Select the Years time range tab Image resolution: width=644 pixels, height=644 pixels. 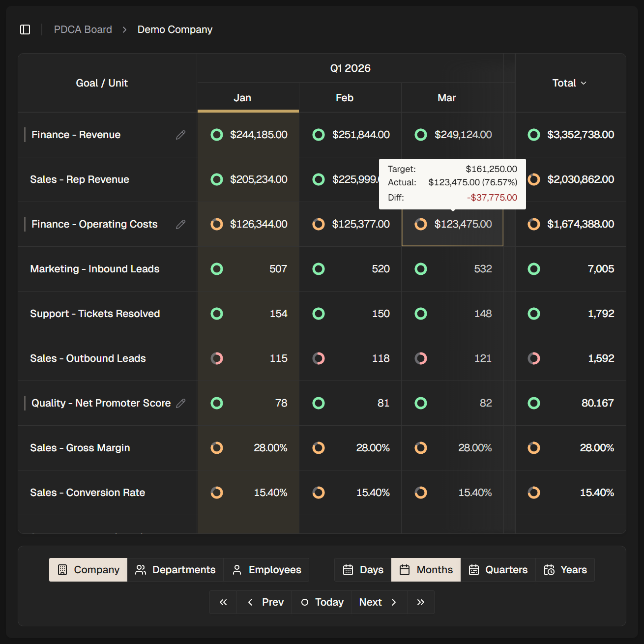565,570
